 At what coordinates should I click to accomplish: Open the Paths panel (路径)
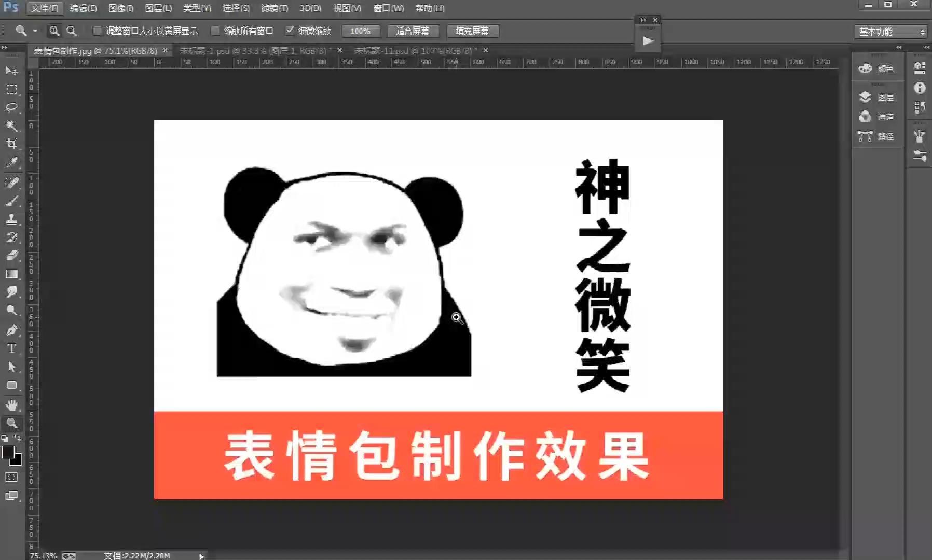(876, 136)
